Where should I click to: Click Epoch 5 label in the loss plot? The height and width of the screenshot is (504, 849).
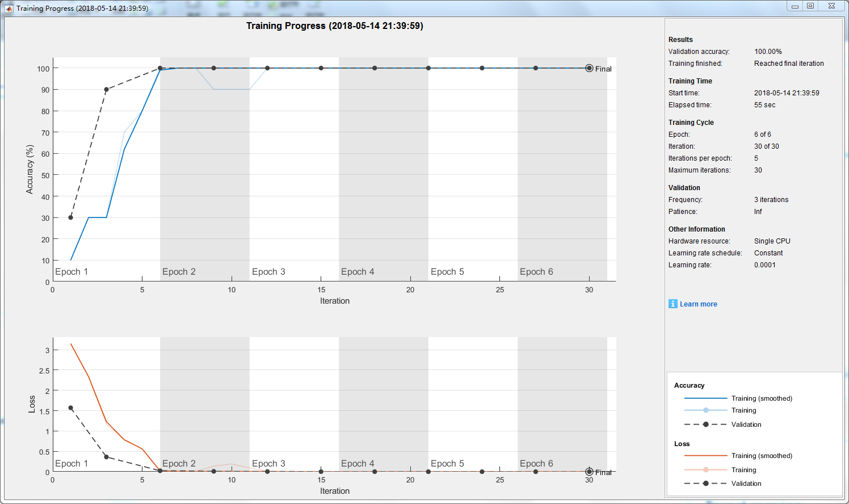(x=447, y=464)
